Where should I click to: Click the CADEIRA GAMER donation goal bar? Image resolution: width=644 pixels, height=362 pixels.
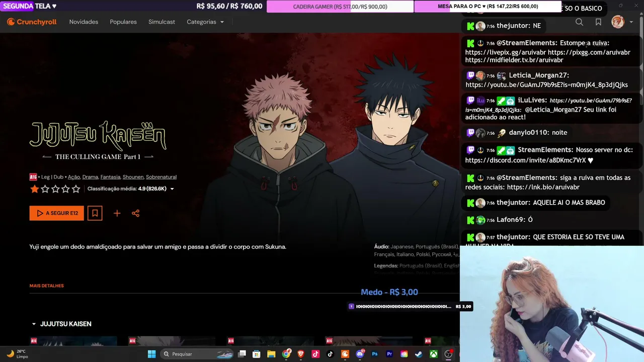pos(340,7)
